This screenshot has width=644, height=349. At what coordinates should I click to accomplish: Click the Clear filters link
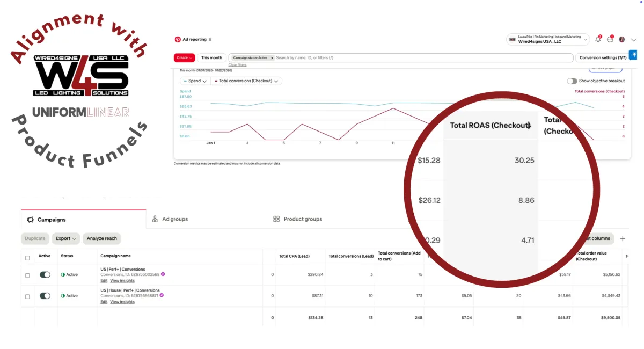pos(237,64)
